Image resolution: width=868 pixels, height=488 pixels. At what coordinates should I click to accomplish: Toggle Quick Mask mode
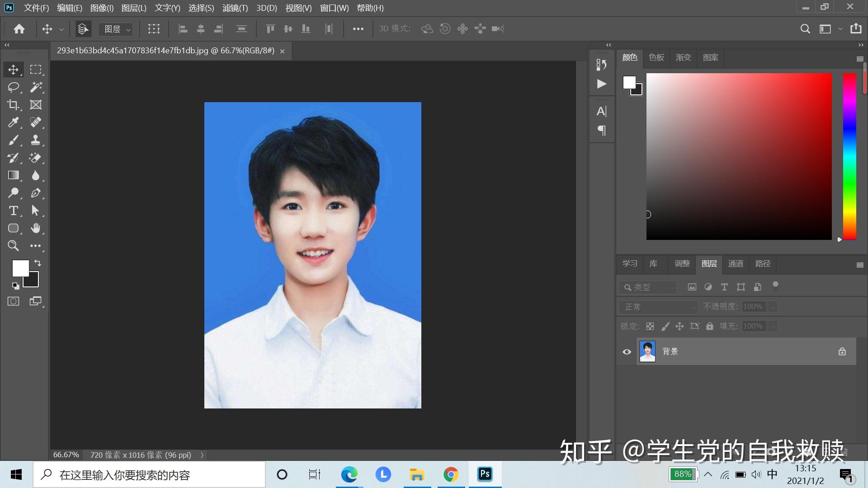(x=13, y=301)
